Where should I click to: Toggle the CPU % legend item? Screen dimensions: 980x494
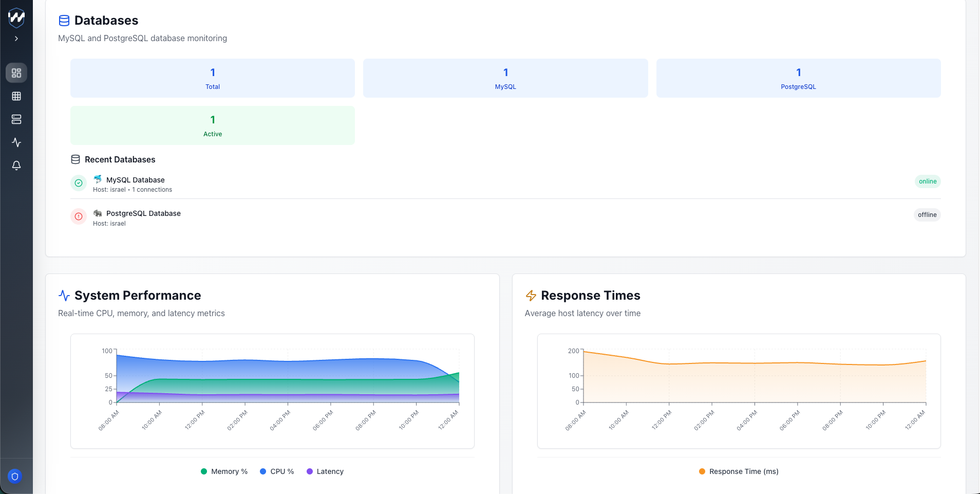[x=277, y=471]
